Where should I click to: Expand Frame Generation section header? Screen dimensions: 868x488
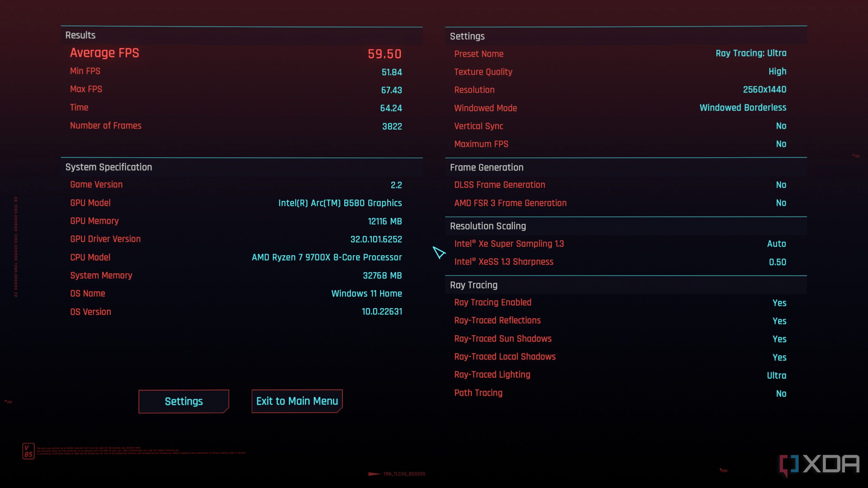[x=487, y=167]
